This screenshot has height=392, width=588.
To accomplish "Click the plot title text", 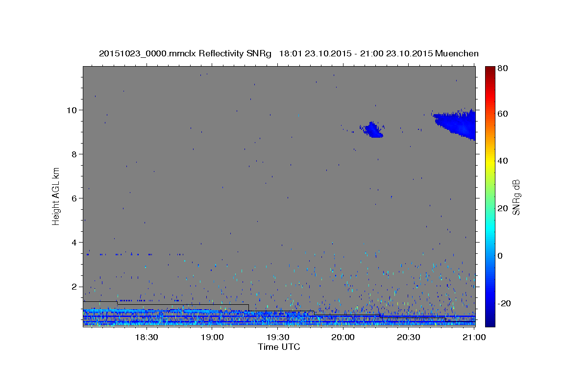I will coord(289,53).
